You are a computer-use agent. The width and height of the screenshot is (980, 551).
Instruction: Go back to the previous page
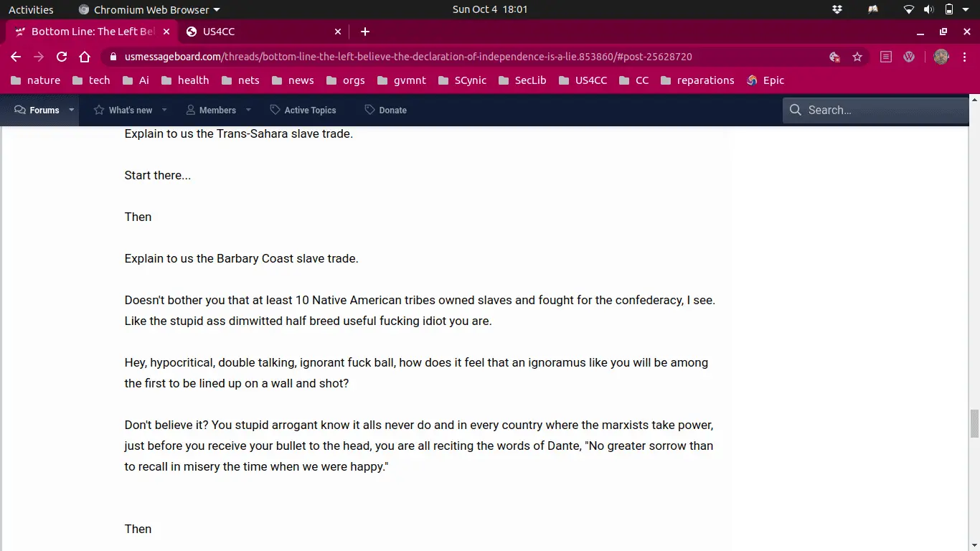coord(16,57)
